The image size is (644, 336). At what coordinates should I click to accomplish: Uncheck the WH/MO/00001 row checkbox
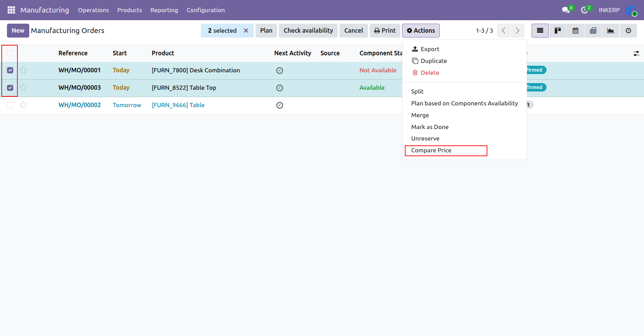10,70
